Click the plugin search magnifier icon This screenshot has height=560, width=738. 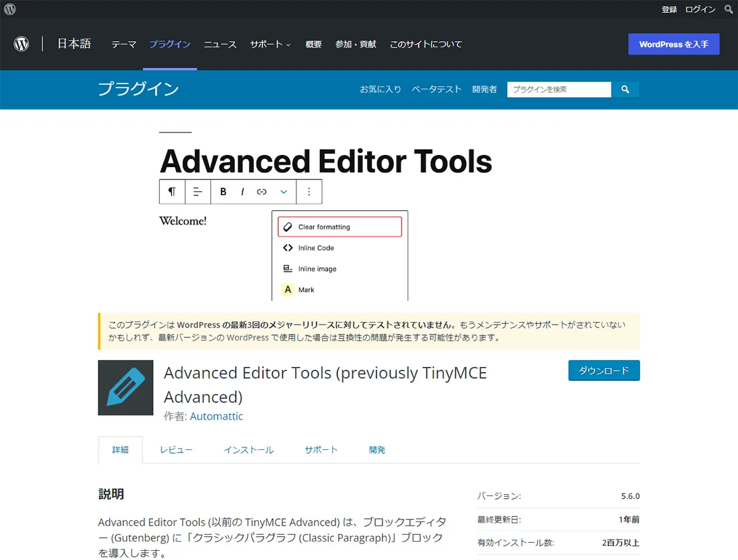[x=625, y=89]
